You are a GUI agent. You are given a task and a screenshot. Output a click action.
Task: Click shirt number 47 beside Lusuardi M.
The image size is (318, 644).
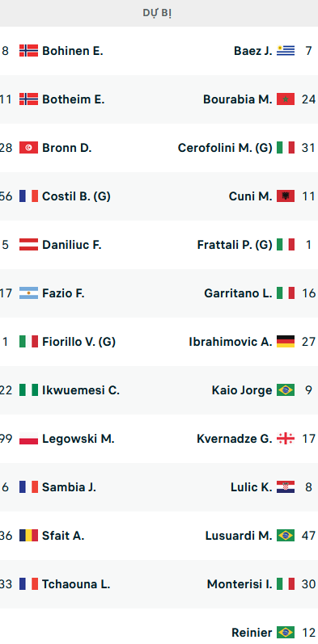[308, 535]
